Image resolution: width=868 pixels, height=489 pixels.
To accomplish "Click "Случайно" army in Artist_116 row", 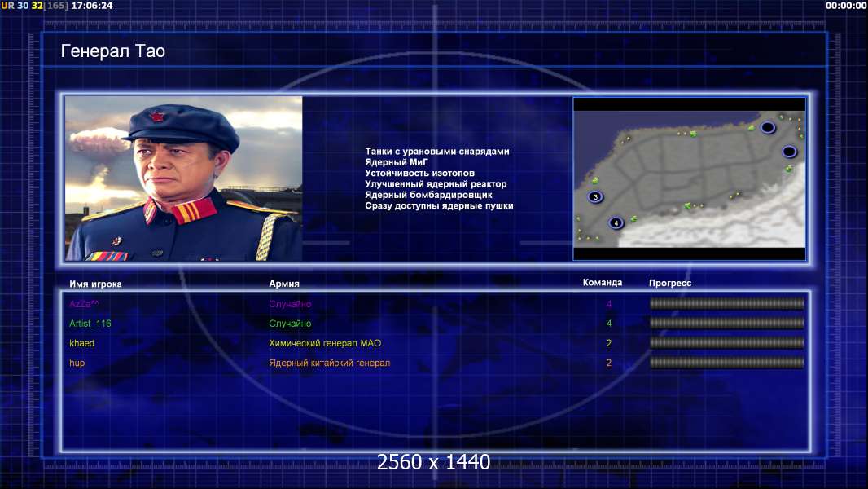I will point(290,324).
